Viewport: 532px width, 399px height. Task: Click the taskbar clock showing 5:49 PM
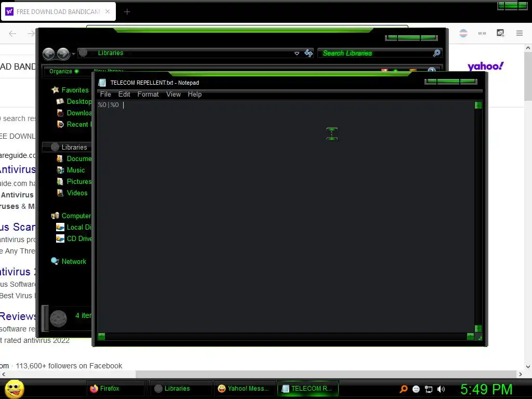pyautogui.click(x=486, y=389)
